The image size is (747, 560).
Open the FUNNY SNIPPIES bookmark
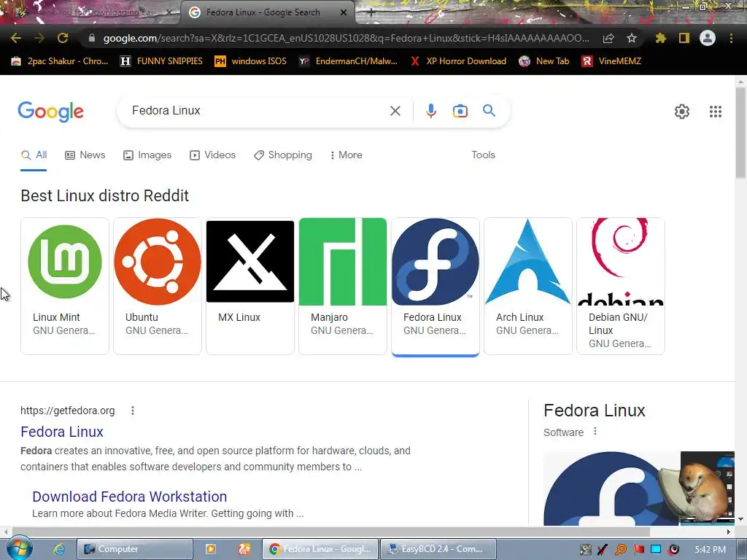pyautogui.click(x=161, y=61)
